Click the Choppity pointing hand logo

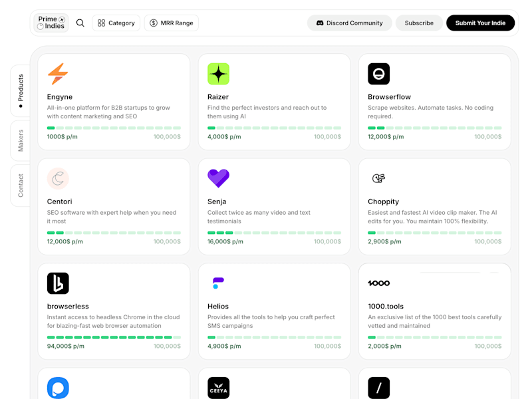[x=378, y=178]
